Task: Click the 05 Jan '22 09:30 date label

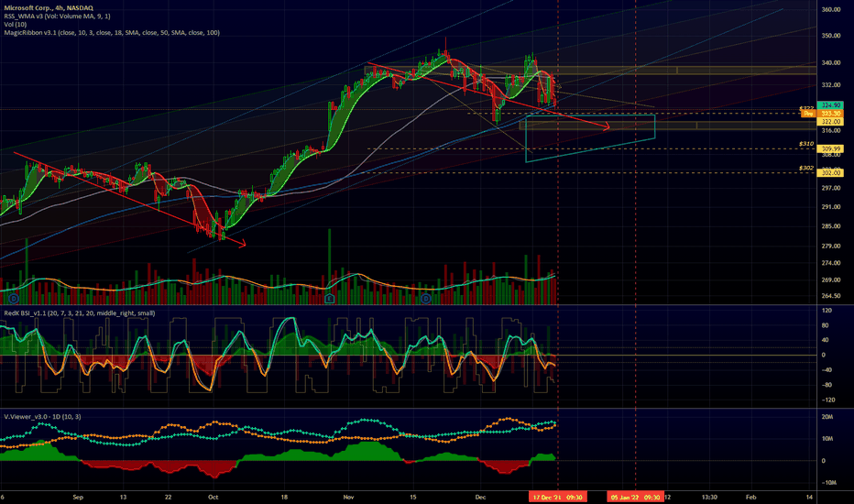Action: 635,497
